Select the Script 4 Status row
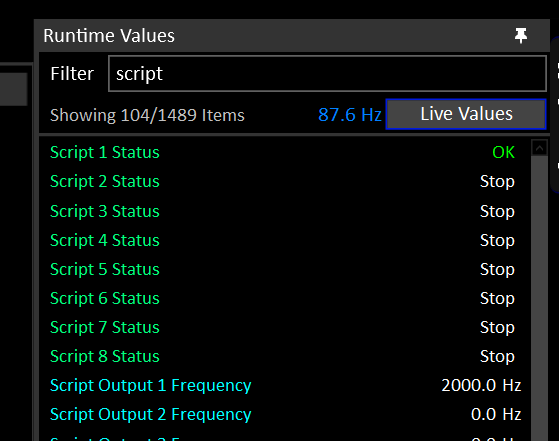The image size is (559, 441). (x=284, y=240)
